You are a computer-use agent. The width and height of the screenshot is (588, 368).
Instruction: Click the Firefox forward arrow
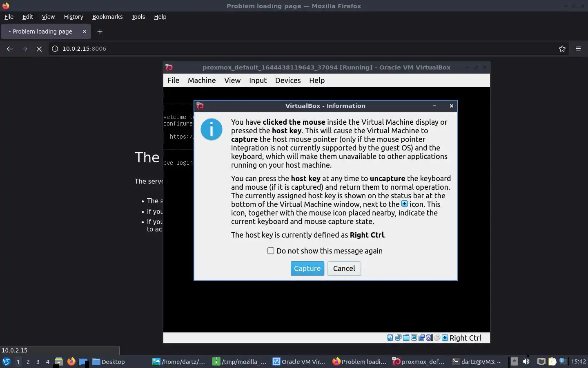[x=24, y=49]
